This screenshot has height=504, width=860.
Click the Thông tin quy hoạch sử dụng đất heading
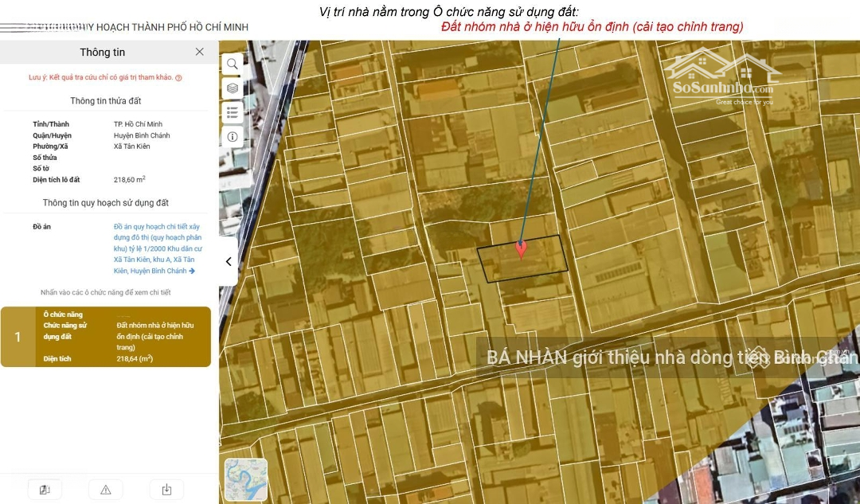[x=106, y=203]
